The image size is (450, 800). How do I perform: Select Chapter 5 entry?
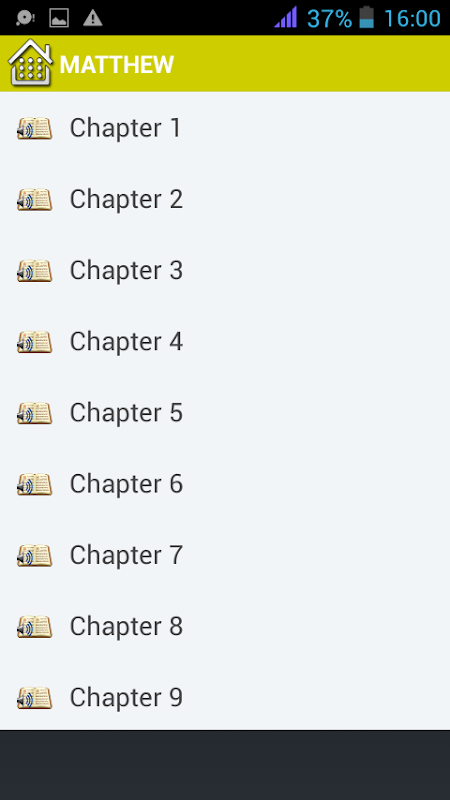click(225, 413)
